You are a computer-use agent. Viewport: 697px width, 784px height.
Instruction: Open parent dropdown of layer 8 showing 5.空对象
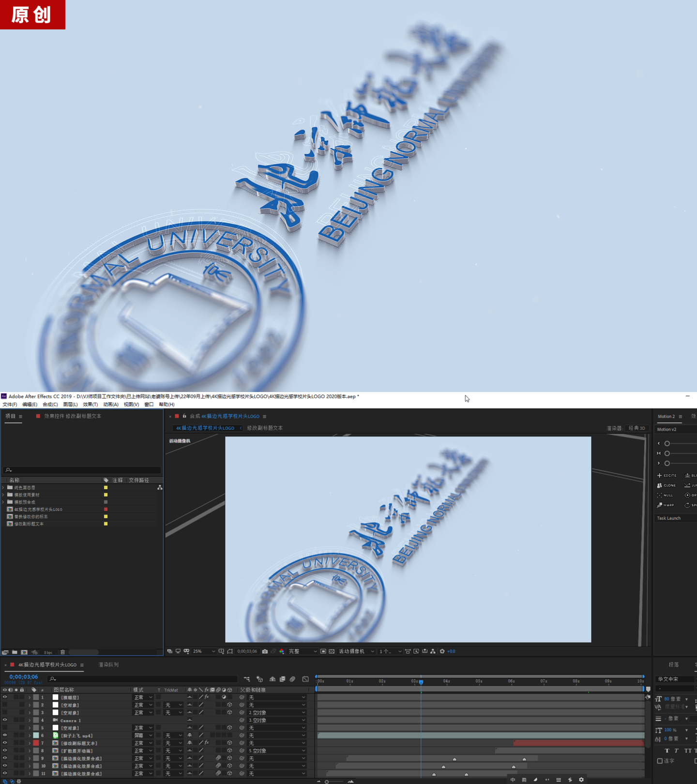[277, 751]
